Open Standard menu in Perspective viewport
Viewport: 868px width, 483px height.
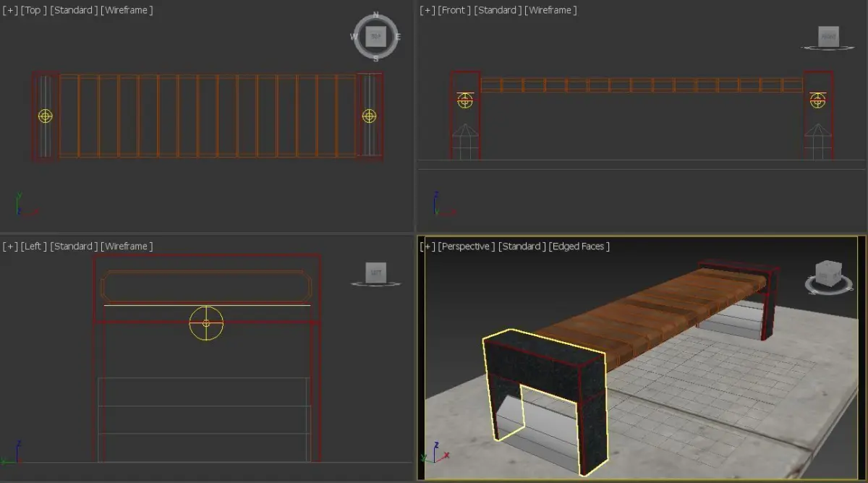pyautogui.click(x=522, y=247)
